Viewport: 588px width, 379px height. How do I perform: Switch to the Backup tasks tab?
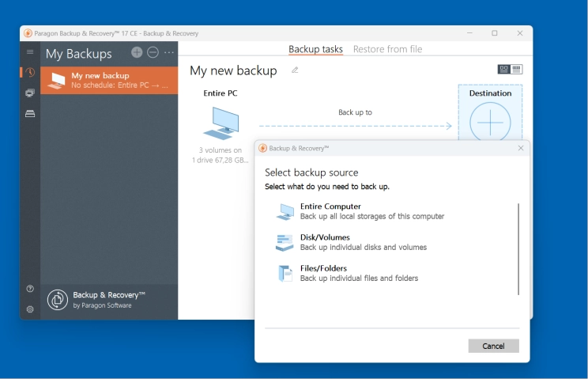coord(315,49)
